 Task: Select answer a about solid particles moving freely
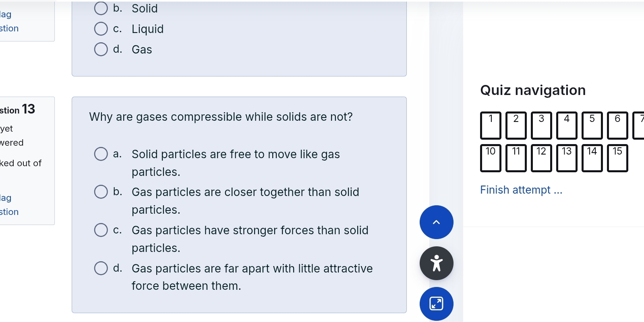pos(101,154)
